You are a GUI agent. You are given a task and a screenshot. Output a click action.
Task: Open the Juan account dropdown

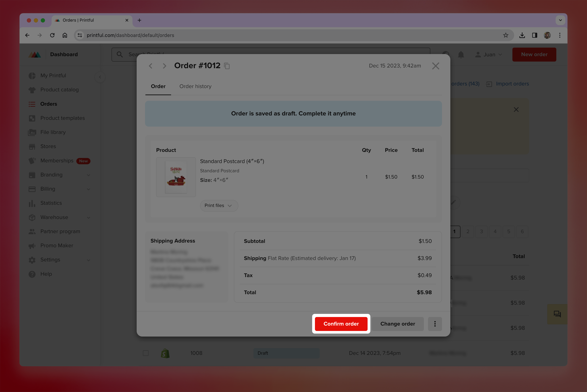point(489,55)
